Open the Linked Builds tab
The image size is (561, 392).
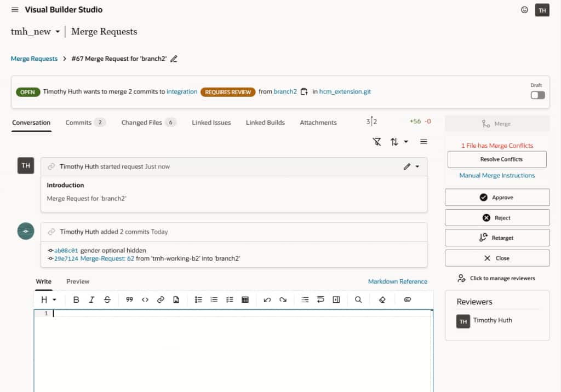pyautogui.click(x=265, y=123)
